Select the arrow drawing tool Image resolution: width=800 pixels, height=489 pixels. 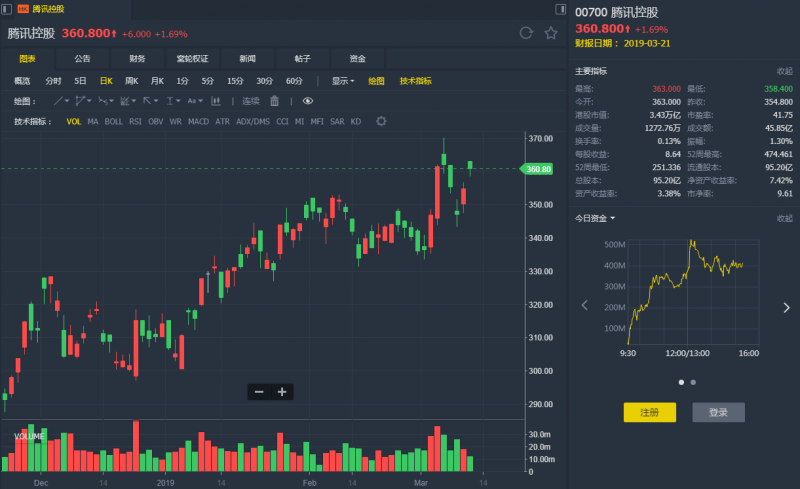(147, 101)
